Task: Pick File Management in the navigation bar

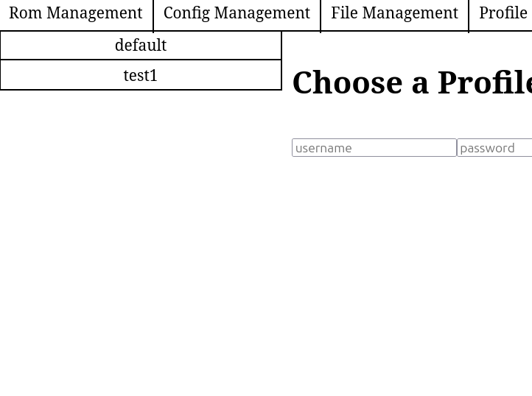Action: (x=394, y=14)
